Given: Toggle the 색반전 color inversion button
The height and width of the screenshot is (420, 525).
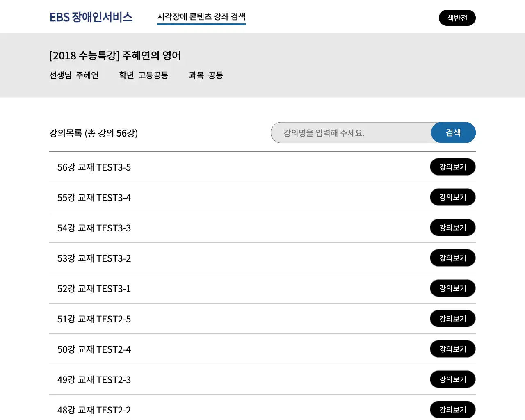Looking at the screenshot, I should 457,18.
